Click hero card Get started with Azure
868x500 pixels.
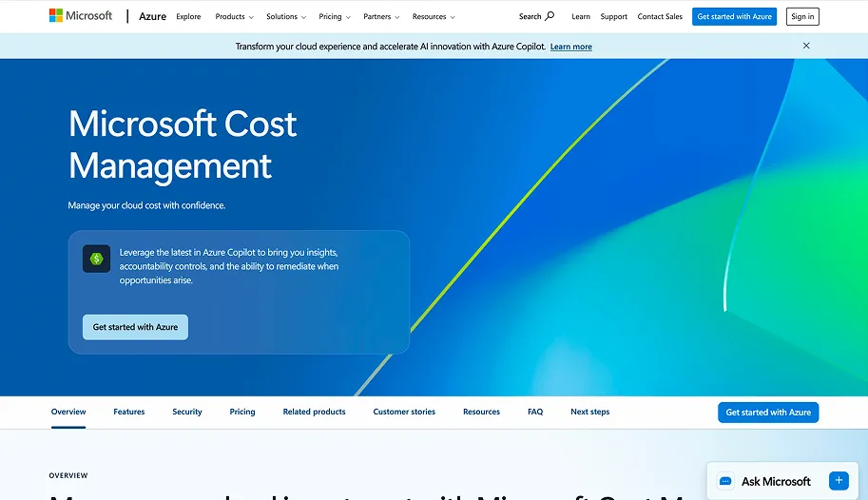(x=135, y=327)
